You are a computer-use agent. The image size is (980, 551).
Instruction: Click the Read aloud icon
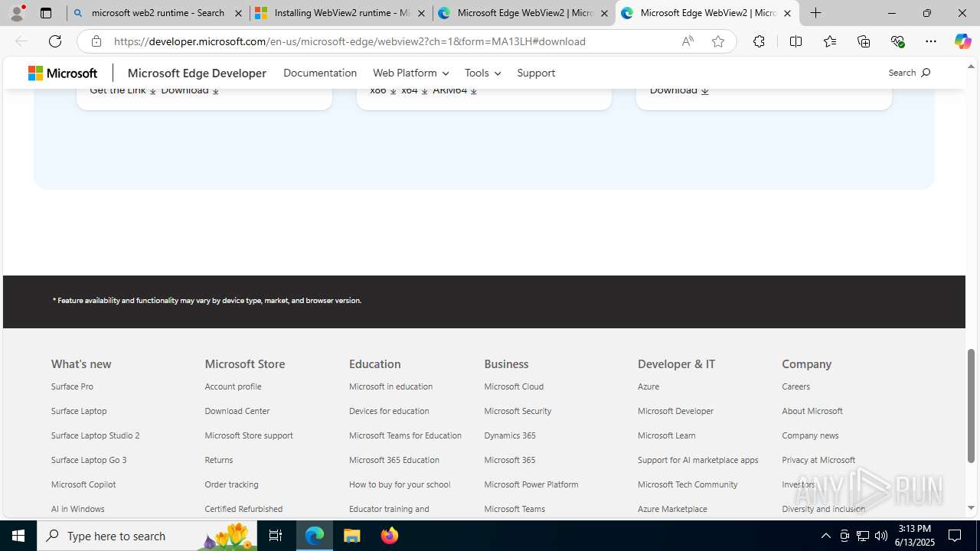tap(688, 41)
